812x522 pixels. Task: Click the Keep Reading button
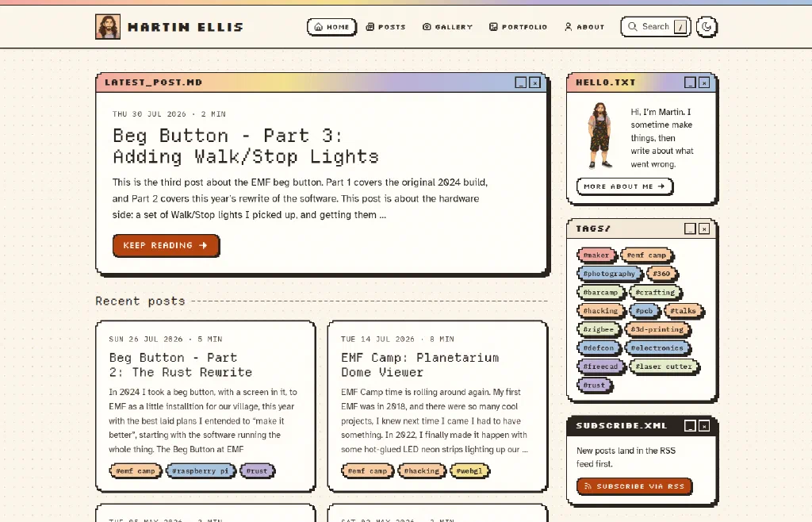click(x=166, y=245)
